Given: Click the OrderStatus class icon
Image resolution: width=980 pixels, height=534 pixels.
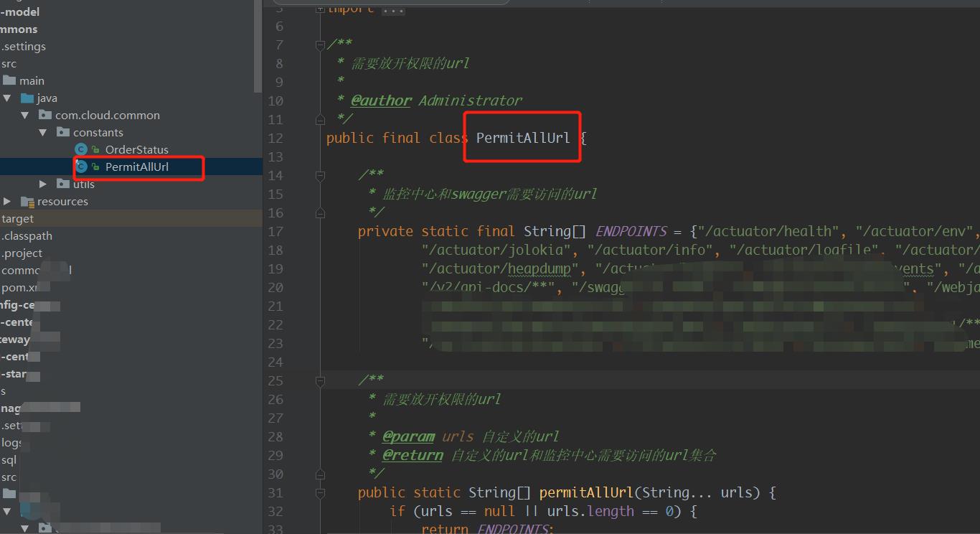Looking at the screenshot, I should click(x=81, y=149).
